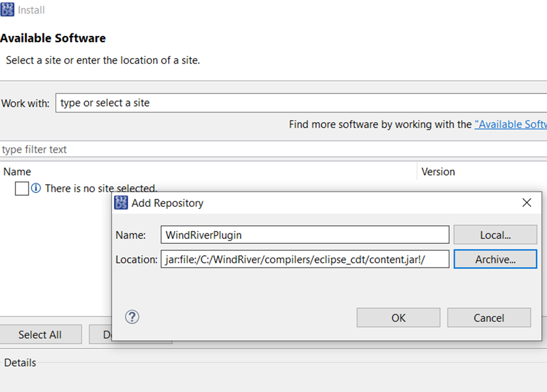Close the Add Repository dialog with X
547x392 pixels.
527,203
